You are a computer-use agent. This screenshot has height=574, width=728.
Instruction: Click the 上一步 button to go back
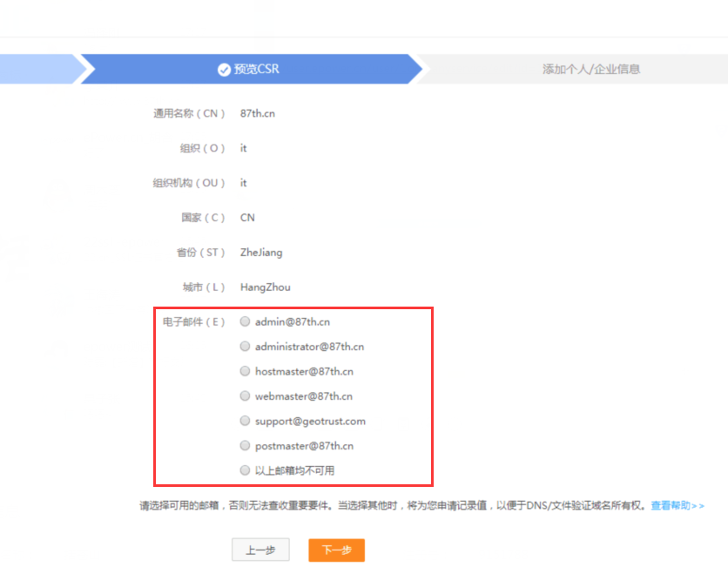point(260,550)
